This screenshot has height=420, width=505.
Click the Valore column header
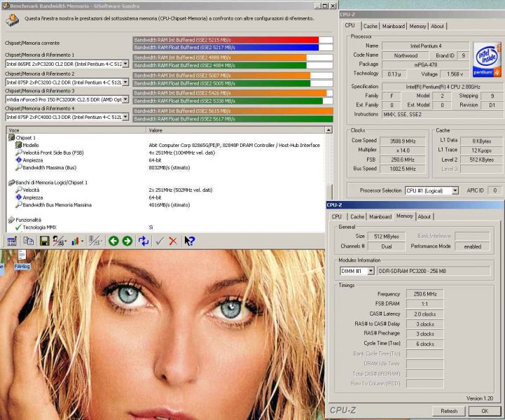235,130
